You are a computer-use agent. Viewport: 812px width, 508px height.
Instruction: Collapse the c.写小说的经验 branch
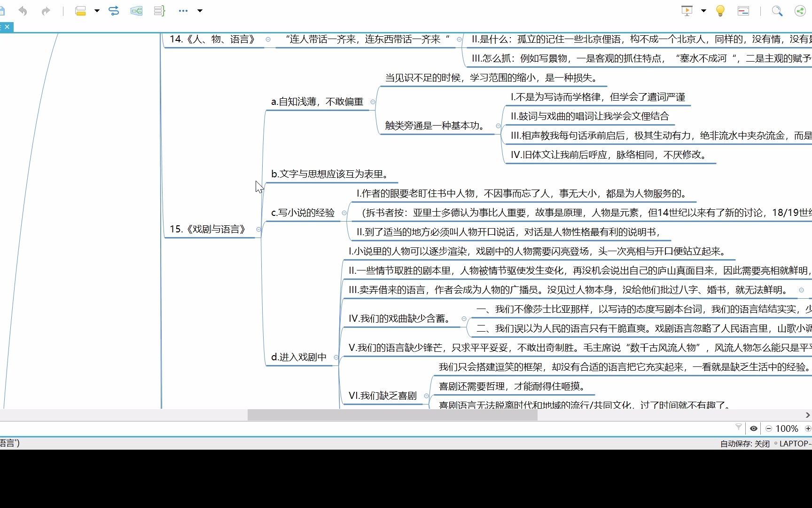point(344,213)
